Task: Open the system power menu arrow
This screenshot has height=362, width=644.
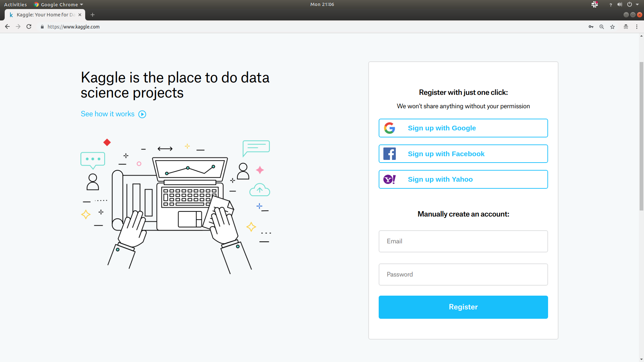Action: tap(637, 4)
